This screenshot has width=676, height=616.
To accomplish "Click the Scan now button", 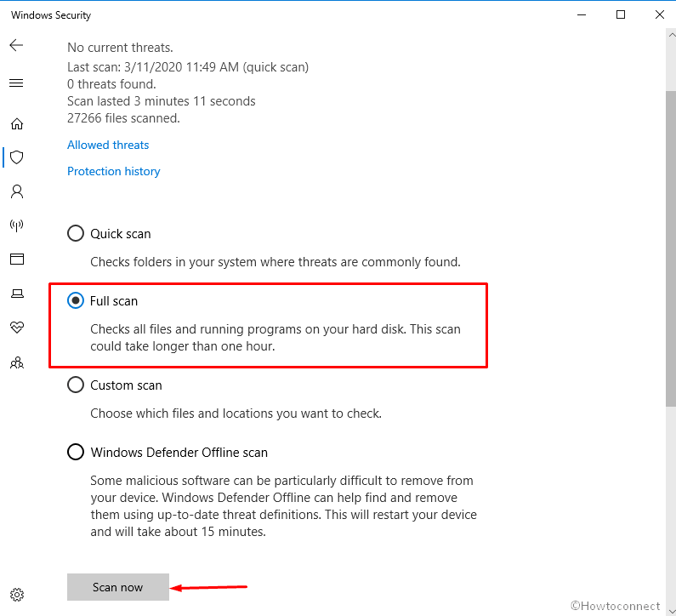I will (117, 587).
